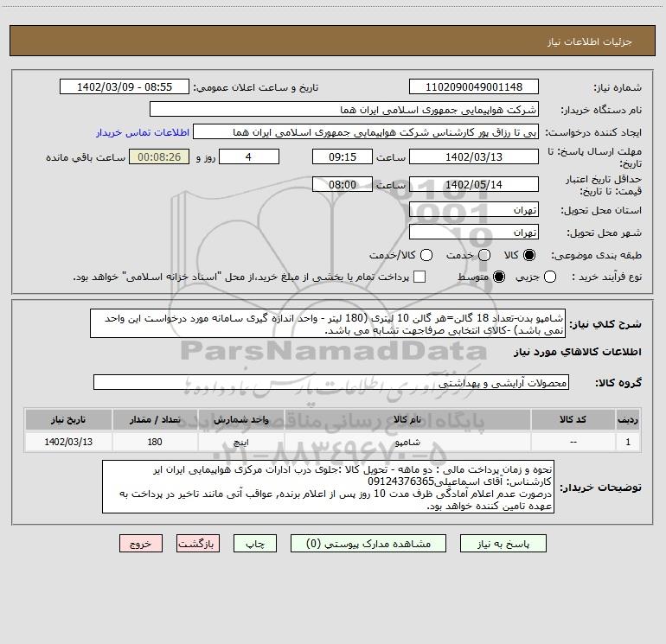
Task: Click the buyer organization name field
Action: tap(344, 110)
